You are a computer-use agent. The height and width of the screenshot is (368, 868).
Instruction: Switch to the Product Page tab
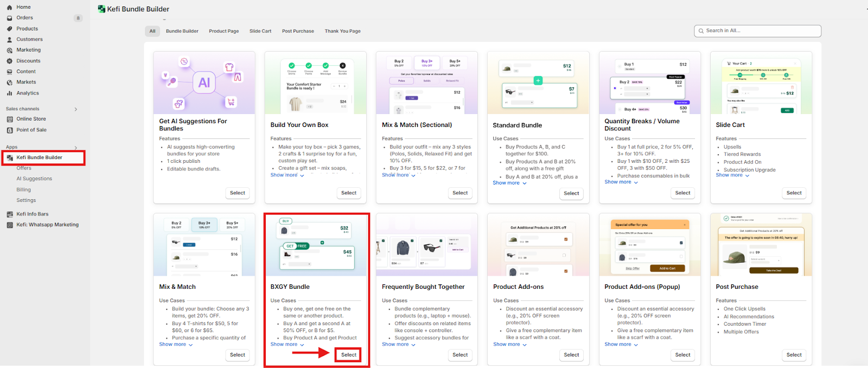pyautogui.click(x=224, y=31)
